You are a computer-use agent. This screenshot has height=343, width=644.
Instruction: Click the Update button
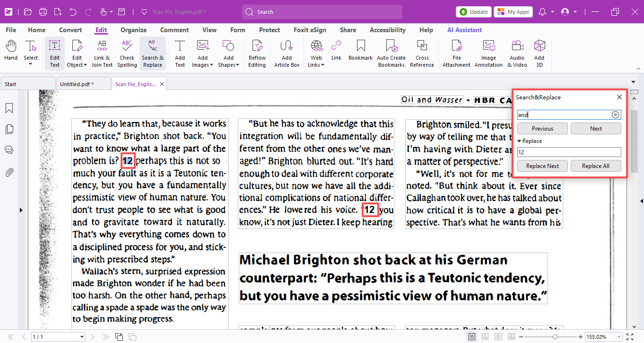[x=473, y=12]
